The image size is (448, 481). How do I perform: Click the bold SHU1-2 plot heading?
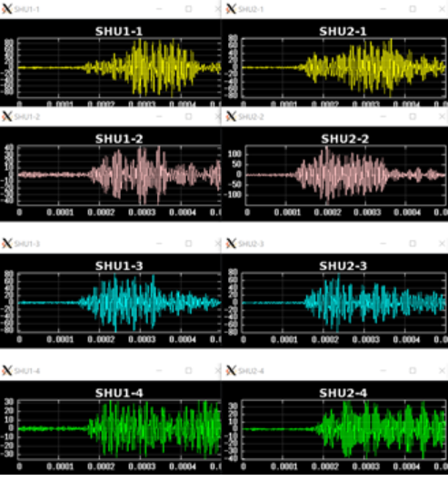(x=119, y=139)
